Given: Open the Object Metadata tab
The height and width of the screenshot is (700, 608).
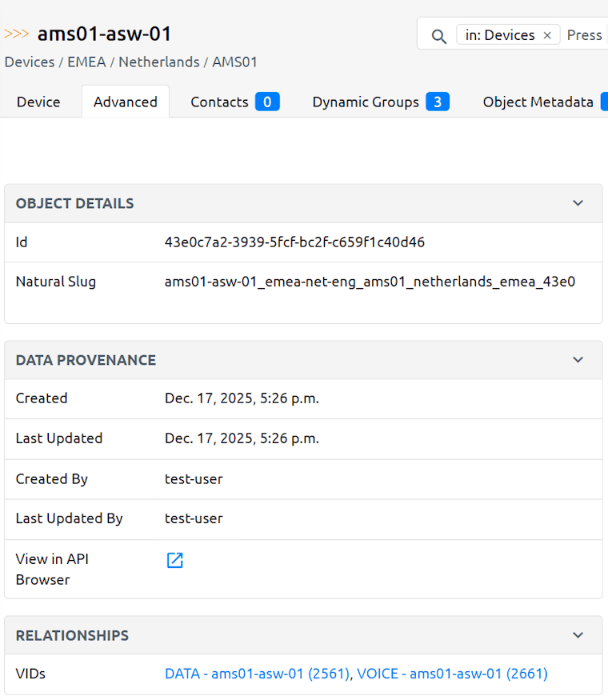Looking at the screenshot, I should click(538, 102).
